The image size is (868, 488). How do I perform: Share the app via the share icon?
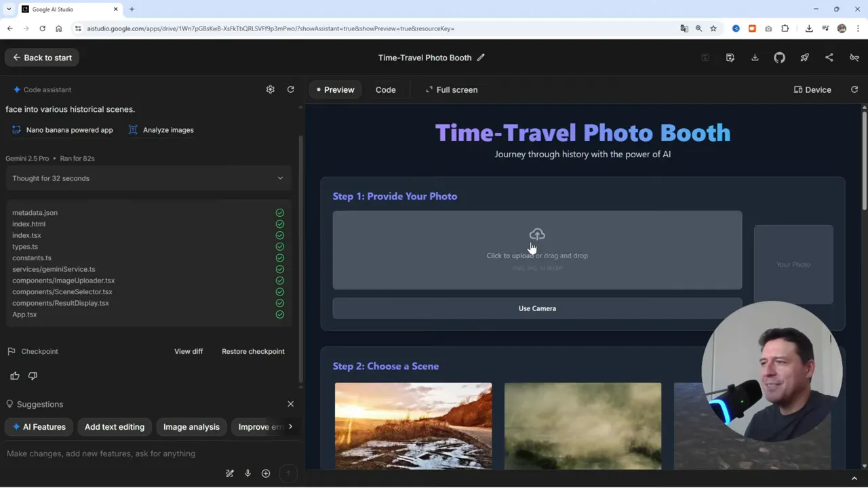click(x=829, y=58)
